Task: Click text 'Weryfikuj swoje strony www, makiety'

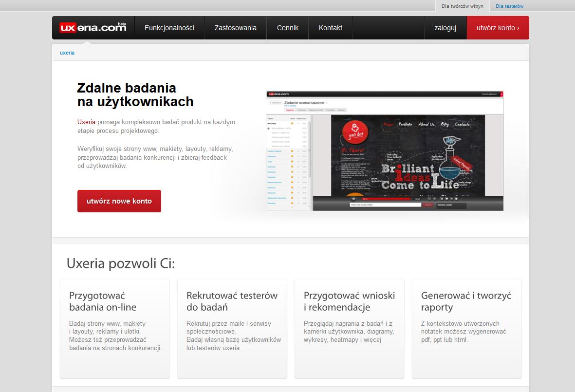Action: pyautogui.click(x=130, y=149)
